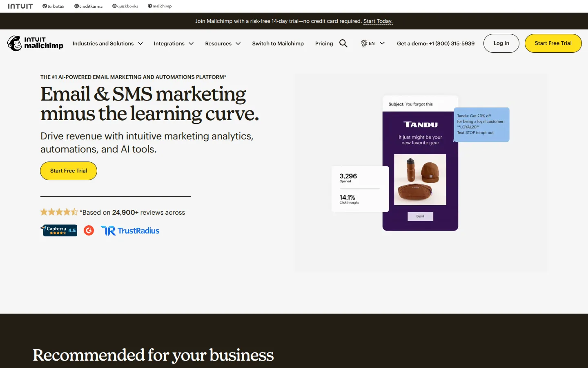Click the TrustRadius logo
588x368 pixels.
coord(130,231)
